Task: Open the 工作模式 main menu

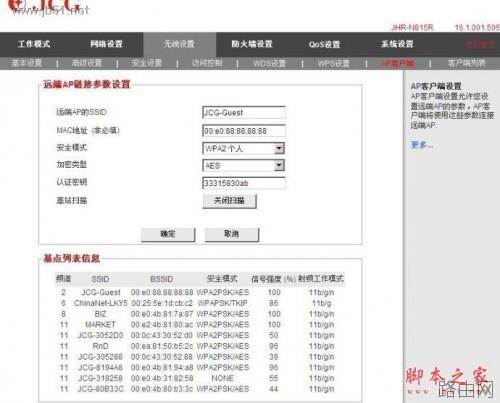Action: (x=34, y=44)
